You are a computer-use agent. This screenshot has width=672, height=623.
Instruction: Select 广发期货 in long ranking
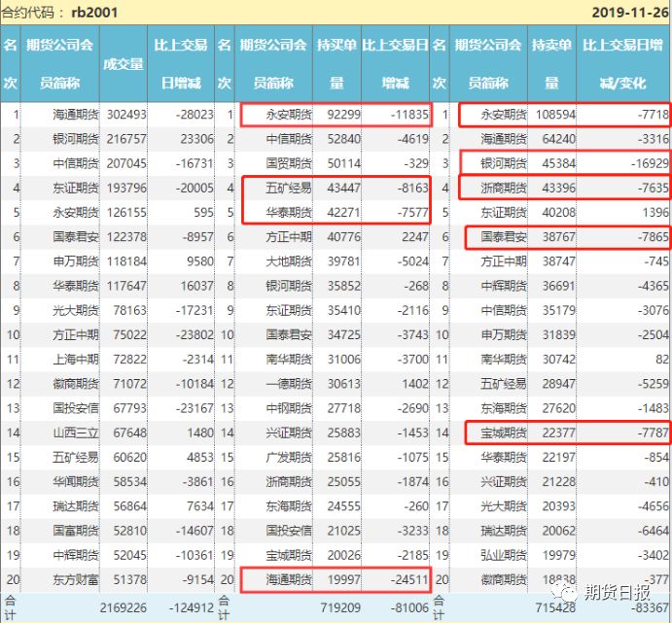coord(289,457)
